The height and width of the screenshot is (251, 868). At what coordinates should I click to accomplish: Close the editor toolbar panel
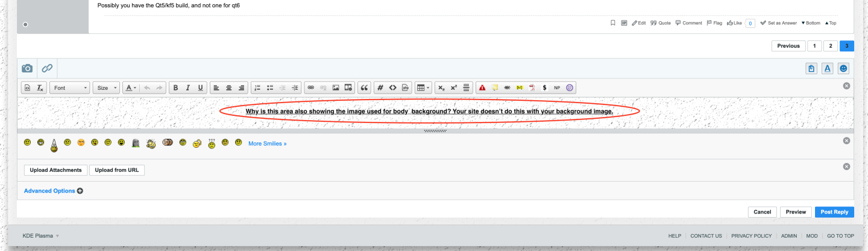(846, 86)
